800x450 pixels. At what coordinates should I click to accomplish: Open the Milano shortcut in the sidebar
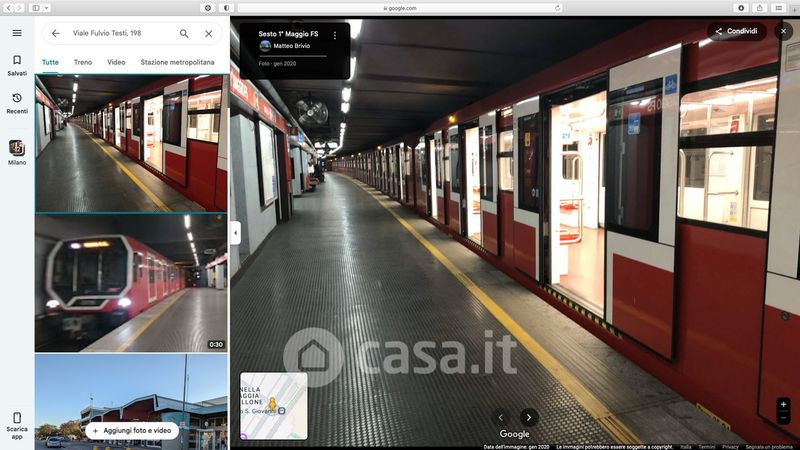[x=17, y=152]
